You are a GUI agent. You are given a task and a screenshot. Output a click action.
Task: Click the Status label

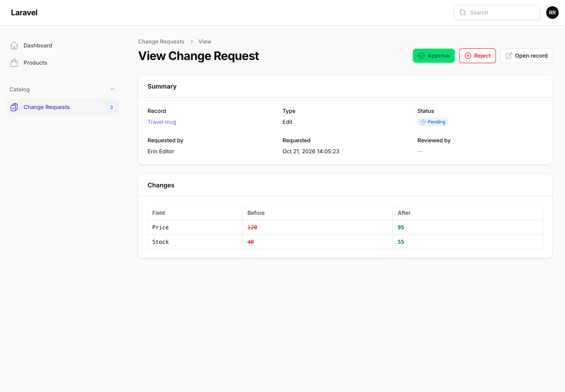point(426,111)
